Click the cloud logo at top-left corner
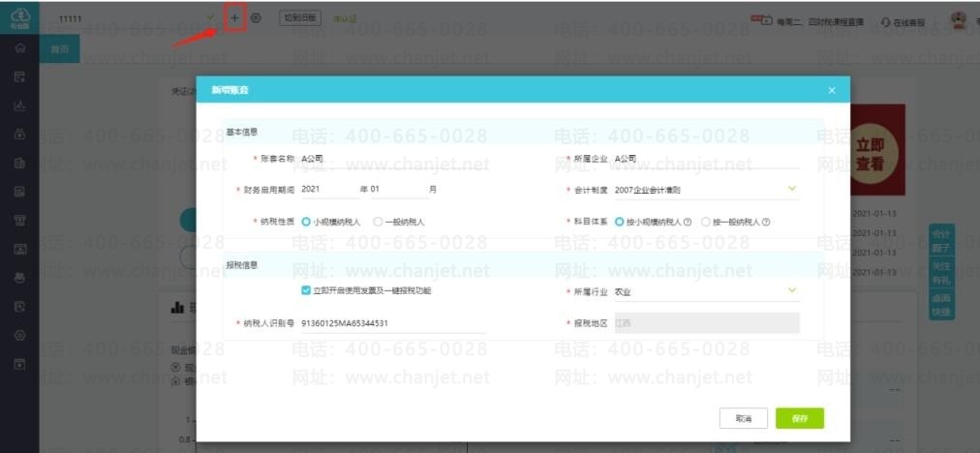980x453 pixels. pyautogui.click(x=19, y=18)
